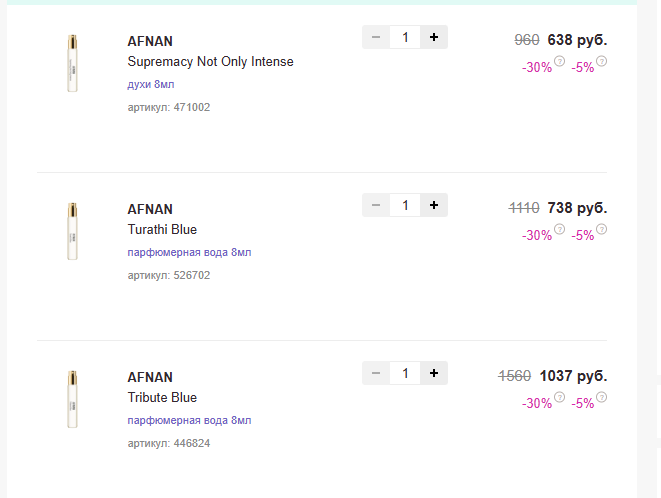Increase quantity of Tribute Blue
The height and width of the screenshot is (498, 661).
pos(434,373)
